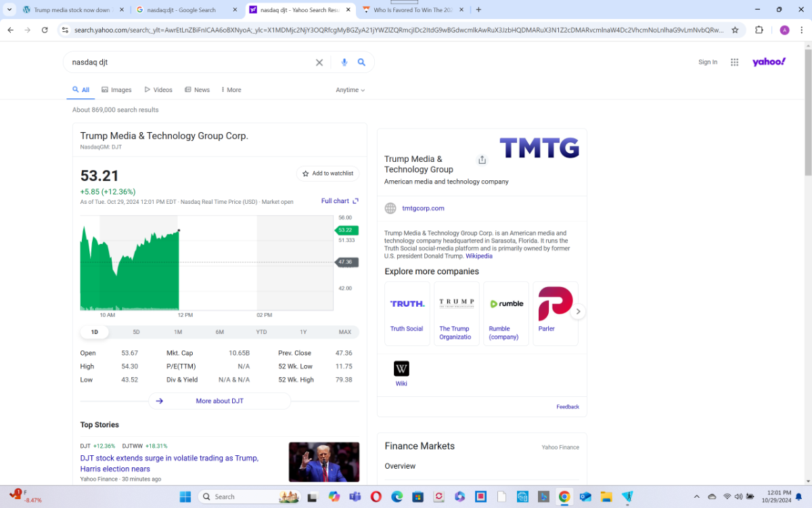Viewport: 812px width, 508px height.
Task: Open File Explorer from the taskbar
Action: click(606, 496)
